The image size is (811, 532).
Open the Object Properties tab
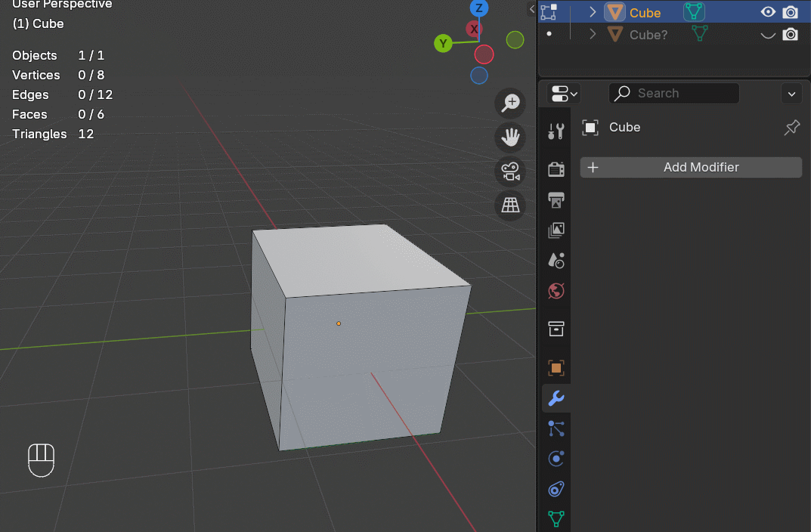point(556,368)
